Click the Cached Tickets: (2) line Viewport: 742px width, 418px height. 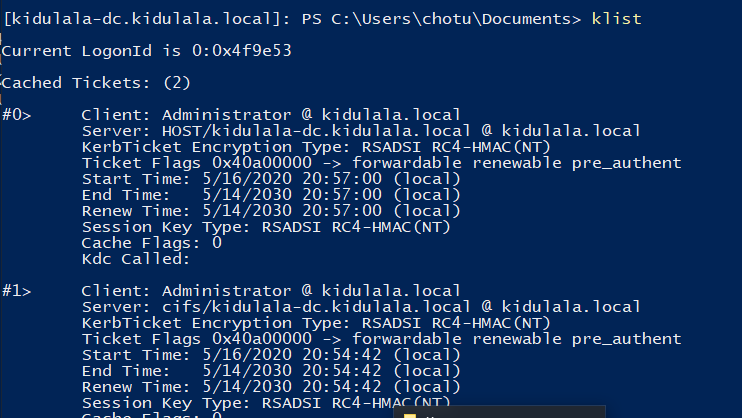tap(96, 82)
